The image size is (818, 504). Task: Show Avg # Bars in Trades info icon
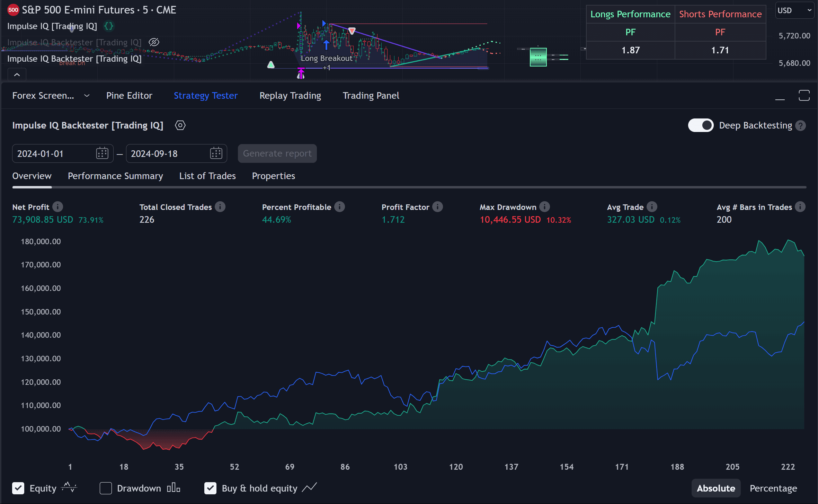coord(800,207)
